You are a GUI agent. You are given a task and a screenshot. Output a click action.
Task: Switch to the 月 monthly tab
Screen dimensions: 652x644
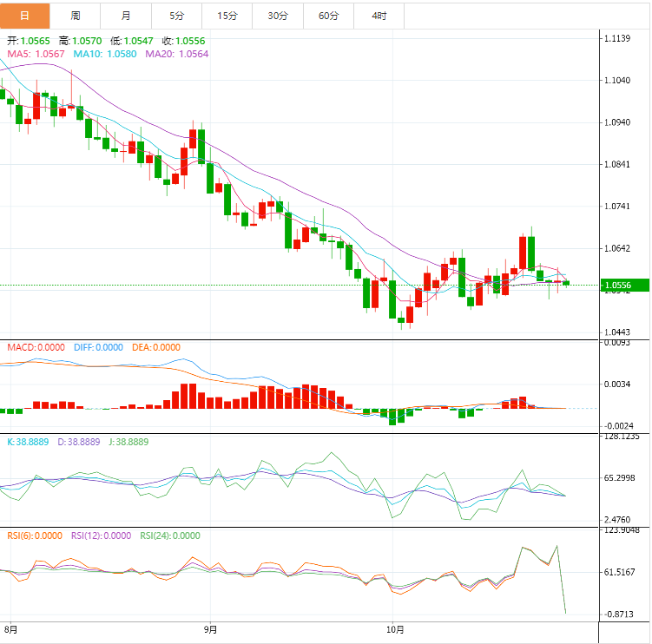pos(127,16)
